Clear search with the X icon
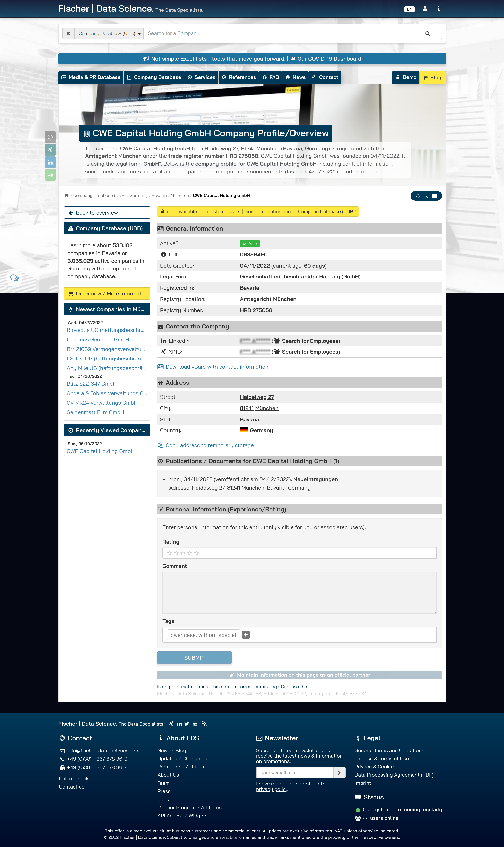The height and width of the screenshot is (847, 504). click(x=68, y=33)
